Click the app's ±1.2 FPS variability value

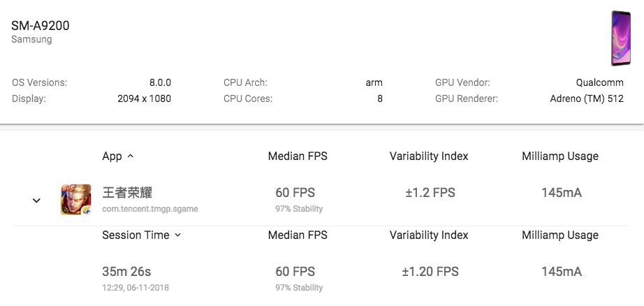tap(430, 193)
